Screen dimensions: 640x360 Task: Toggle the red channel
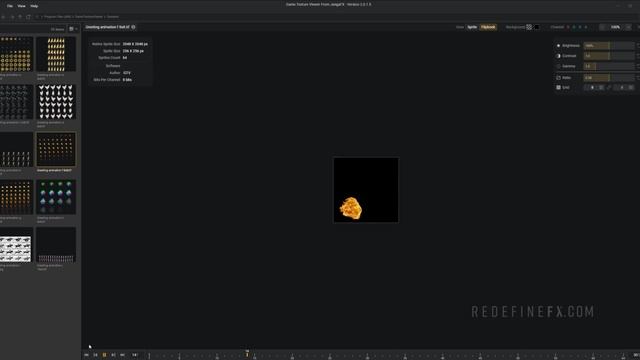(x=568, y=27)
